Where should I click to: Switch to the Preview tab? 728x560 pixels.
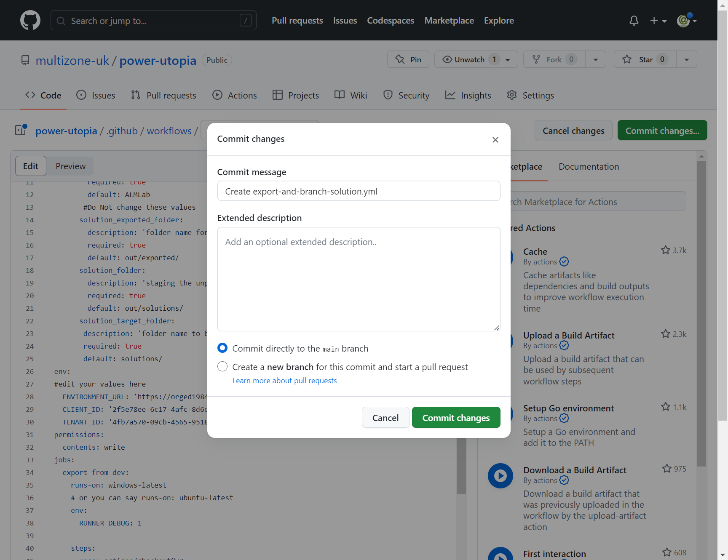[70, 166]
